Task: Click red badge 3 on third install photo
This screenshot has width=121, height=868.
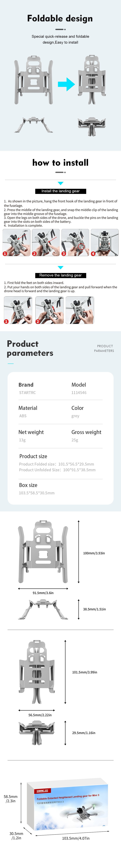Action: click(64, 253)
